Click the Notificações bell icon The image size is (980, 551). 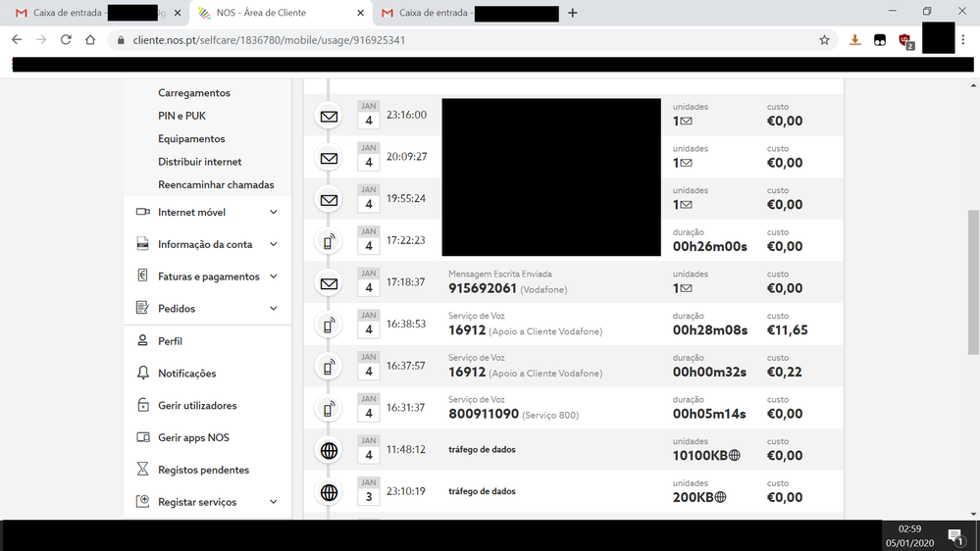pyautogui.click(x=143, y=374)
